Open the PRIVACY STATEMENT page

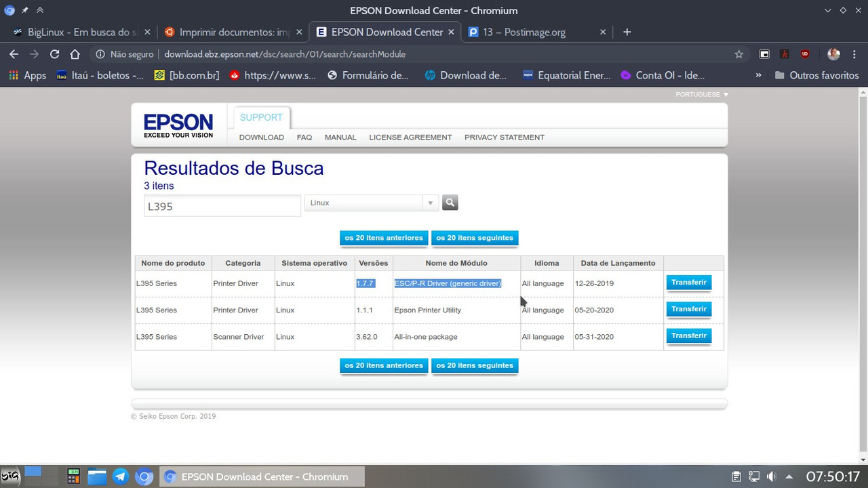point(505,137)
